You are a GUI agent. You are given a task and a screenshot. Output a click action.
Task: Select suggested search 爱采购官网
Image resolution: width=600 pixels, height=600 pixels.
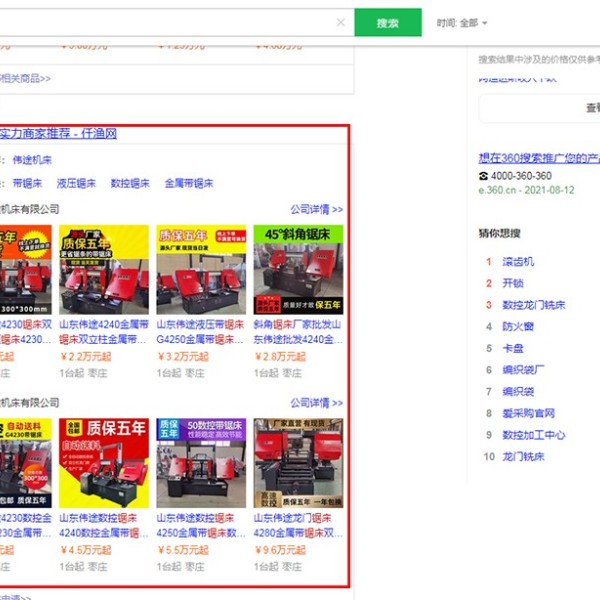528,413
